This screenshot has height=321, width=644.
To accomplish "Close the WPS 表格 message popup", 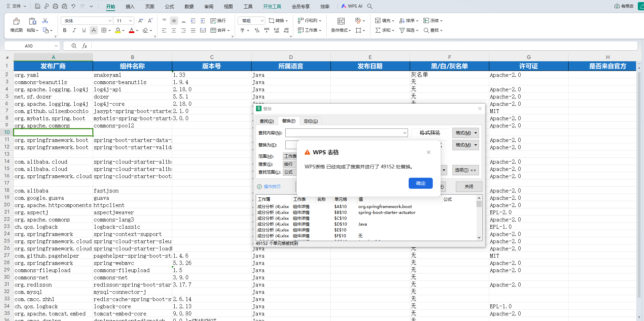I will (428, 152).
